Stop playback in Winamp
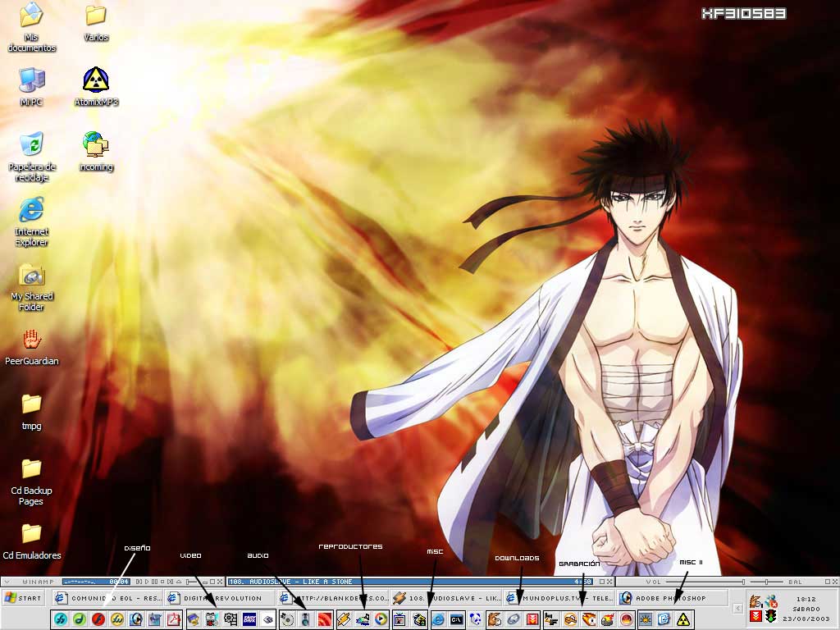 (162, 582)
